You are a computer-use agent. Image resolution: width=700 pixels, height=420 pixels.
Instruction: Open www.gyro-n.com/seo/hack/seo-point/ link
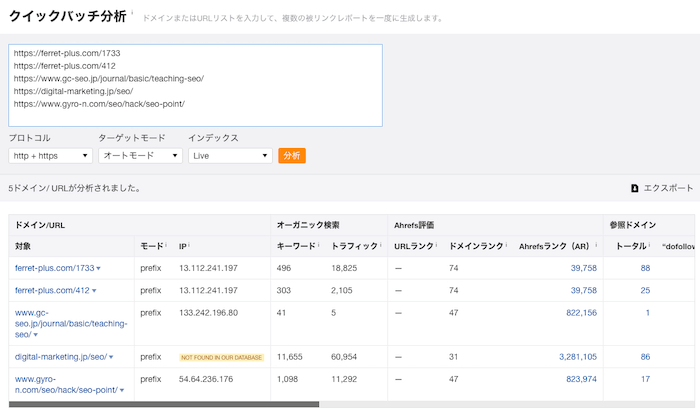[66, 384]
